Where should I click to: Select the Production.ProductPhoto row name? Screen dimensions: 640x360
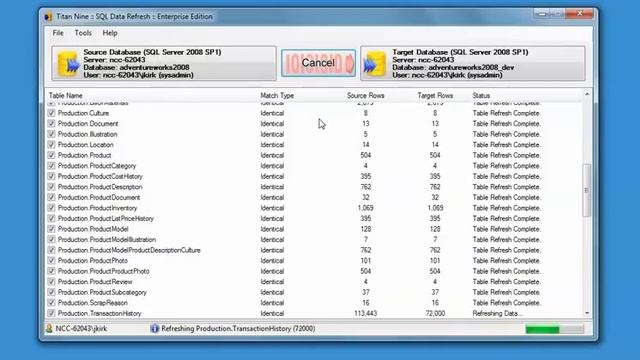tap(93, 261)
